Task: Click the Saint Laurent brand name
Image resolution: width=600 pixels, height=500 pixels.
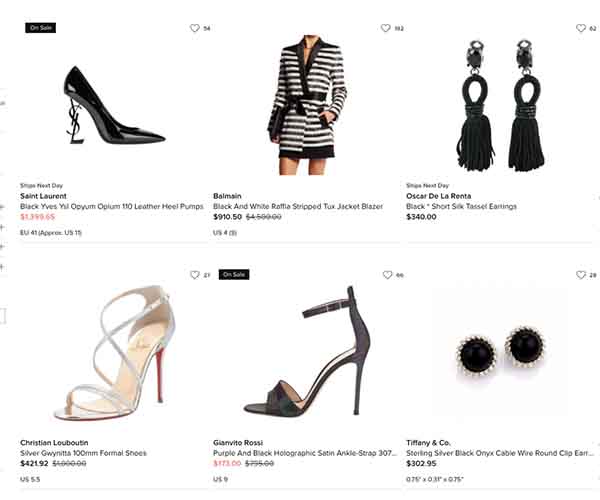Action: [45, 196]
